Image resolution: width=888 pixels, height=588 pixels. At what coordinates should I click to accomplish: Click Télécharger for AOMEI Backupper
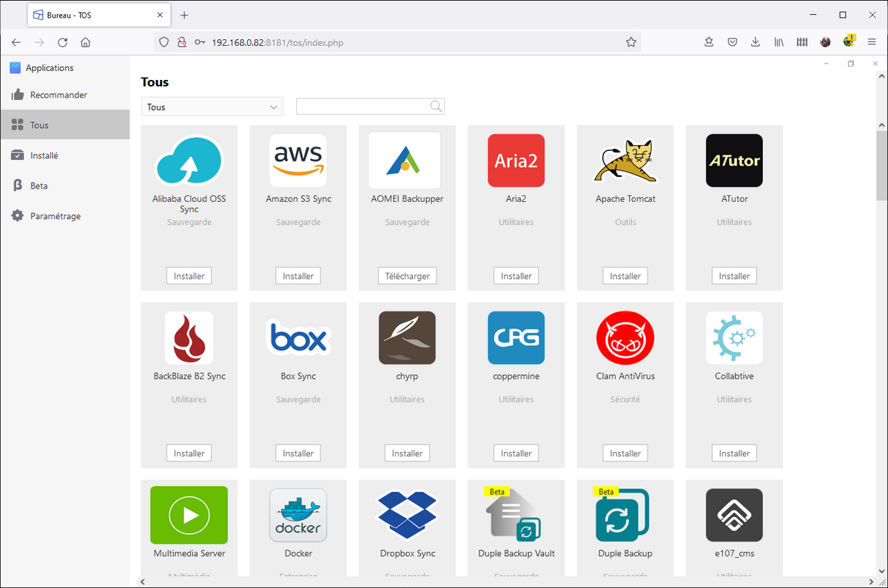tap(407, 276)
